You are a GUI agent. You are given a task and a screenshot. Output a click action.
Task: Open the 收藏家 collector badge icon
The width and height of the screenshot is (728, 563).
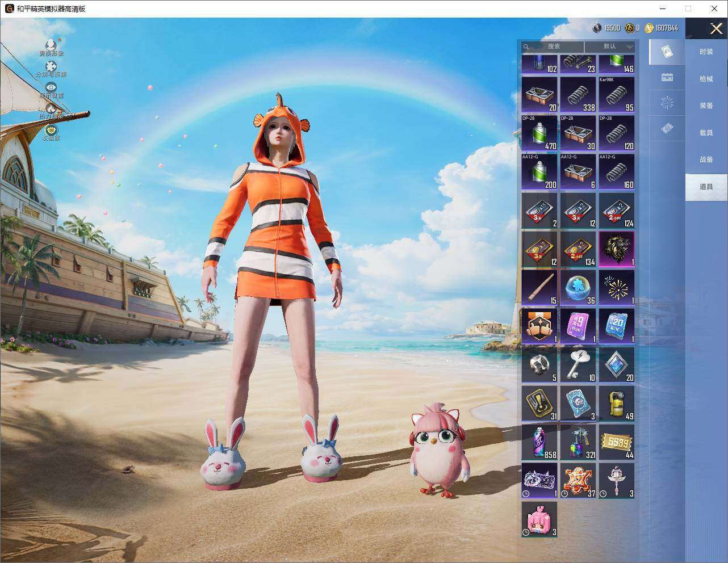51,129
